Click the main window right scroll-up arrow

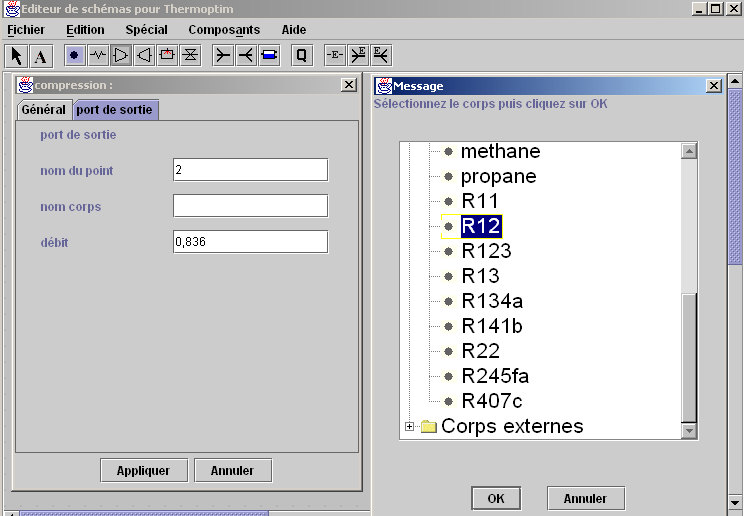pyautogui.click(x=735, y=81)
